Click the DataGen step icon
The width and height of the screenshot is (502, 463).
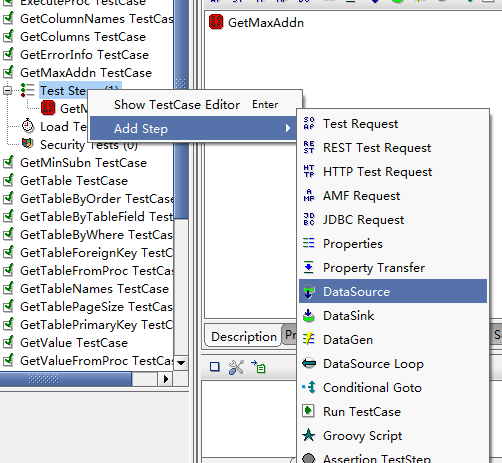[309, 339]
